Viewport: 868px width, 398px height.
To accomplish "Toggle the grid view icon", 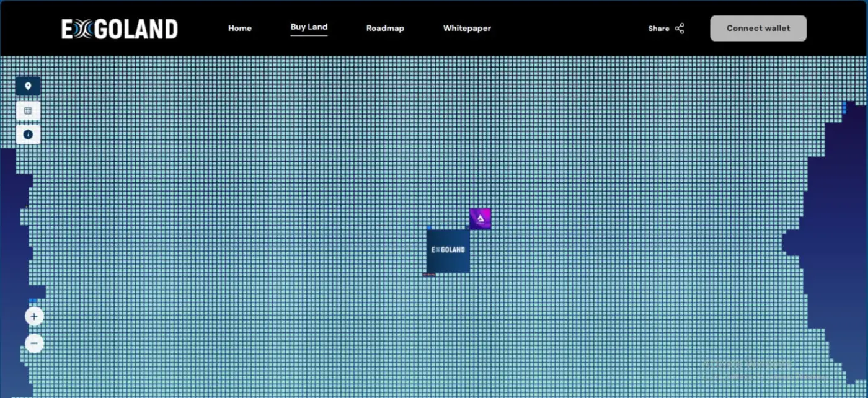I will (x=28, y=111).
